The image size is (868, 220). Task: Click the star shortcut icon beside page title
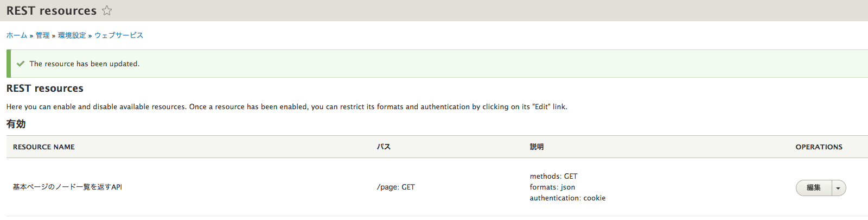107,10
